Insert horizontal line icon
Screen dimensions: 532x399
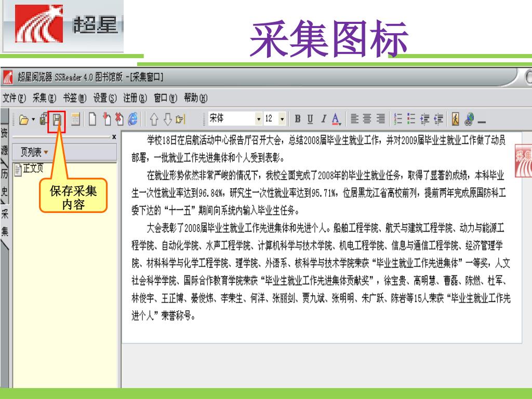(482, 122)
